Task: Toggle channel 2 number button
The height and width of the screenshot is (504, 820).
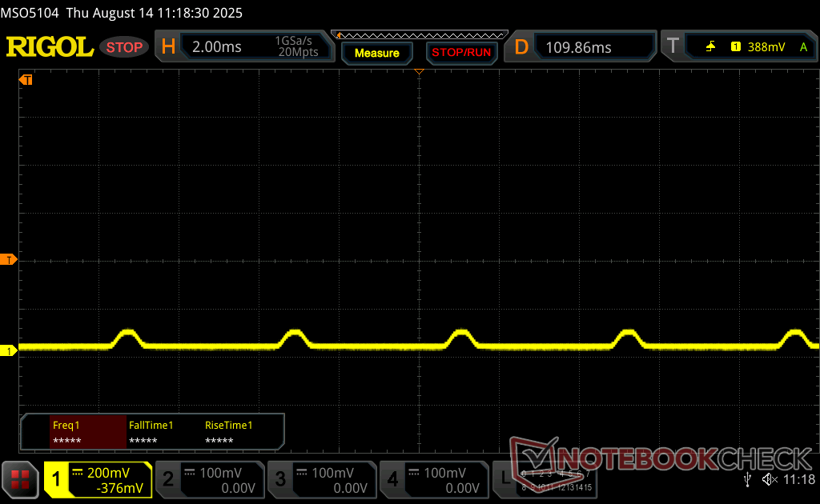Action: click(x=168, y=479)
